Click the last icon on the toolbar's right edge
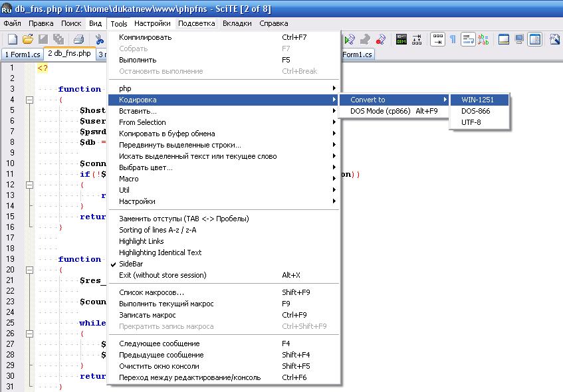 [555, 39]
